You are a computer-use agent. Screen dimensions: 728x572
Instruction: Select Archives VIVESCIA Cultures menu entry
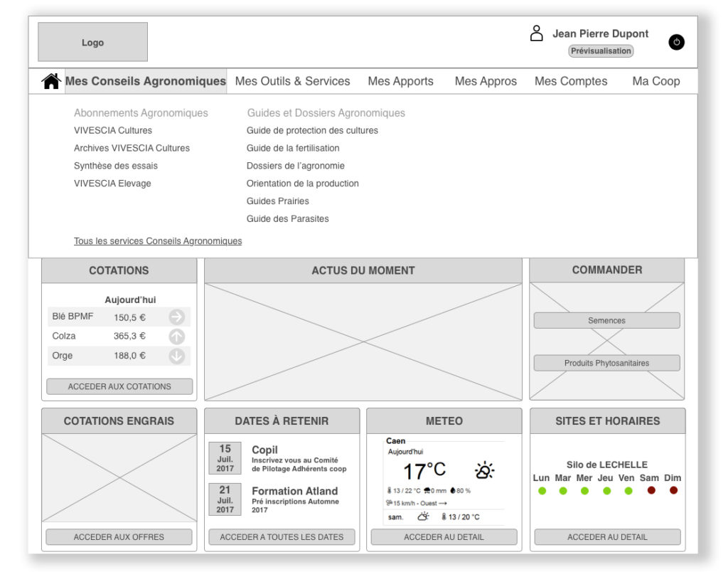(x=132, y=148)
